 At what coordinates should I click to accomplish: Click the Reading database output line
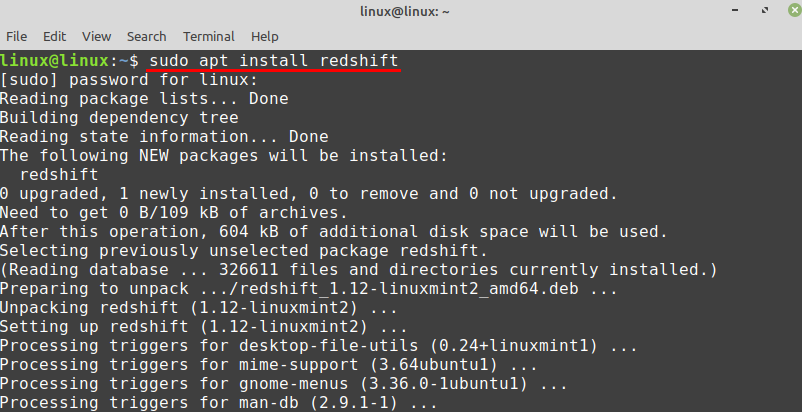click(x=359, y=270)
